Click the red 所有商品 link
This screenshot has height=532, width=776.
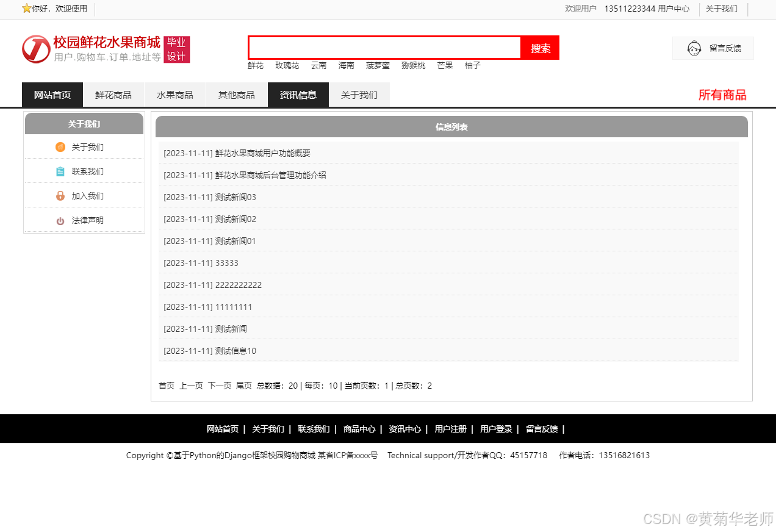(x=722, y=95)
